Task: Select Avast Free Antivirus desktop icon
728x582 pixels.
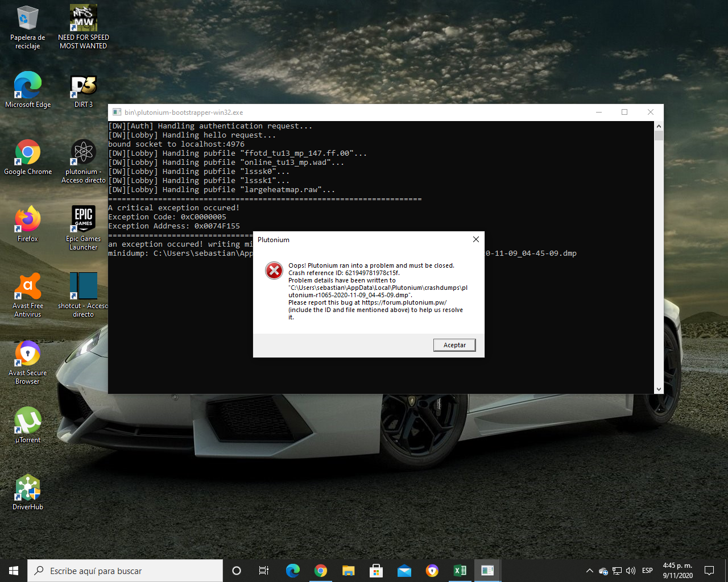Action: (27, 296)
